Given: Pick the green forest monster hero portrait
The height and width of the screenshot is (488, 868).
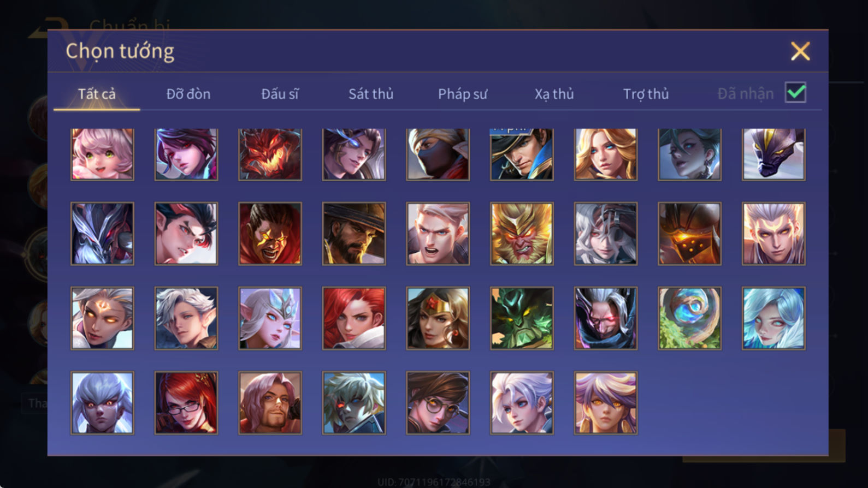Looking at the screenshot, I should click(x=522, y=318).
